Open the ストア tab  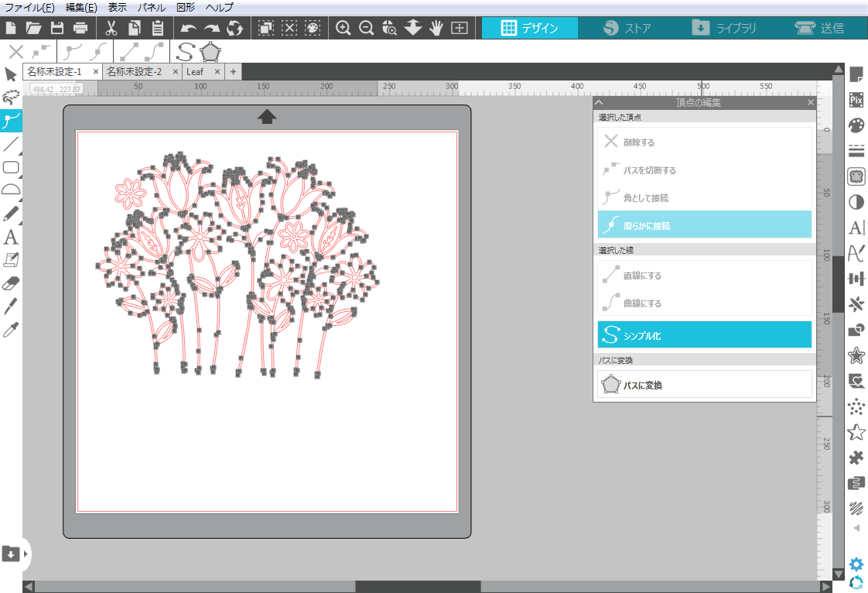626,28
